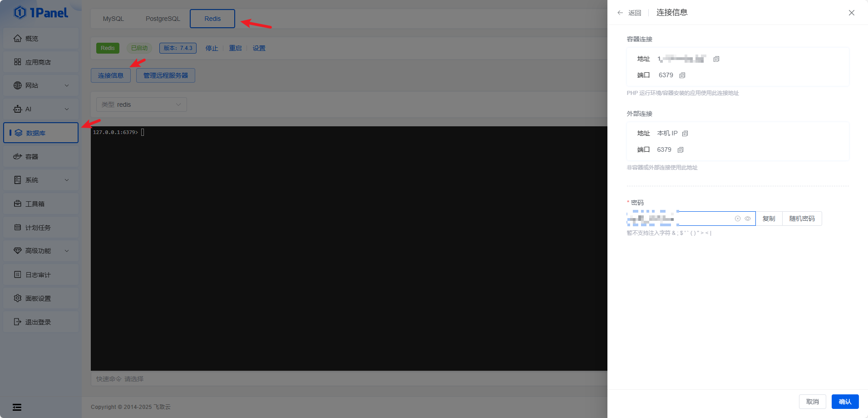Viewport: 868px width, 418px height.
Task: Copy the container port 6379 icon
Action: 682,75
